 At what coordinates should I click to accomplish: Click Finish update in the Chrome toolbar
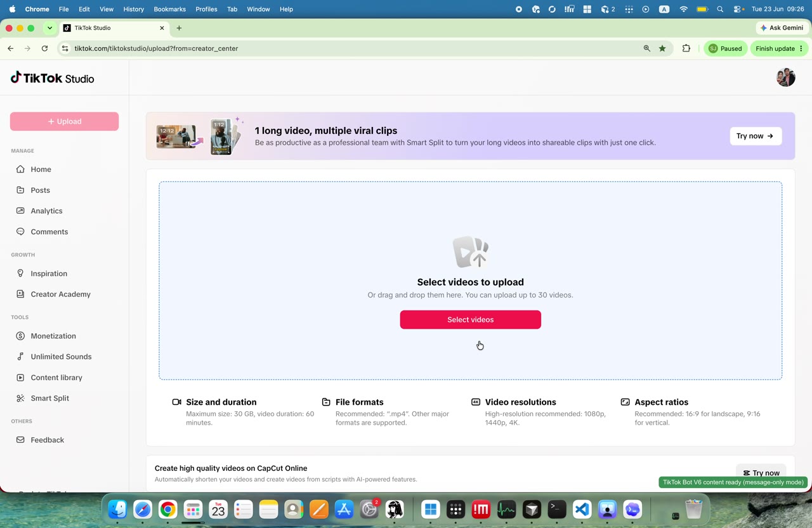(780, 48)
